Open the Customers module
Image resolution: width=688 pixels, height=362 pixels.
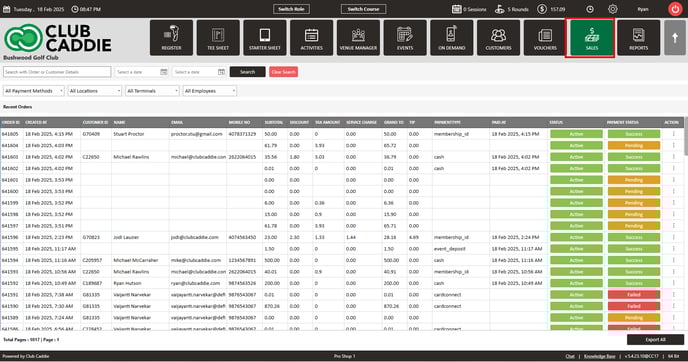pyautogui.click(x=498, y=38)
